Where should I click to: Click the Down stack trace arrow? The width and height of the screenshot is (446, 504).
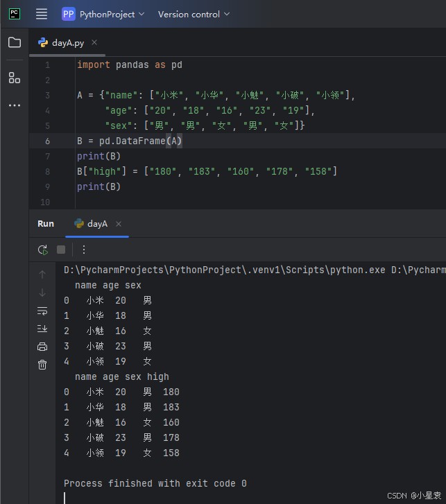coord(42,293)
